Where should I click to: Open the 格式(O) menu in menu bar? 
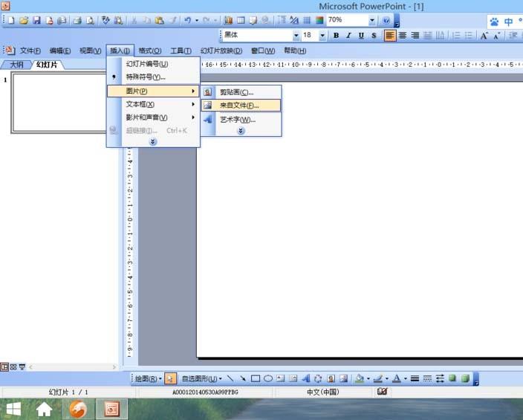[x=151, y=51]
